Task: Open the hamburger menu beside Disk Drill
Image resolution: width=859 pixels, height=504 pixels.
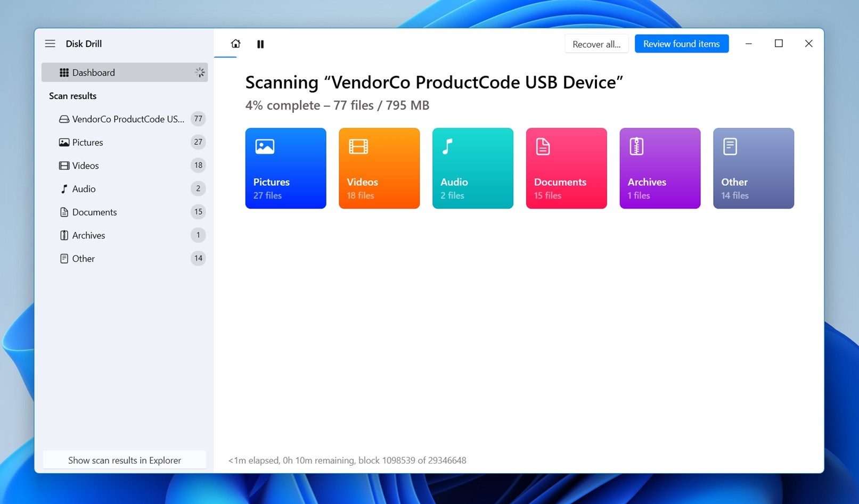Action: point(50,44)
